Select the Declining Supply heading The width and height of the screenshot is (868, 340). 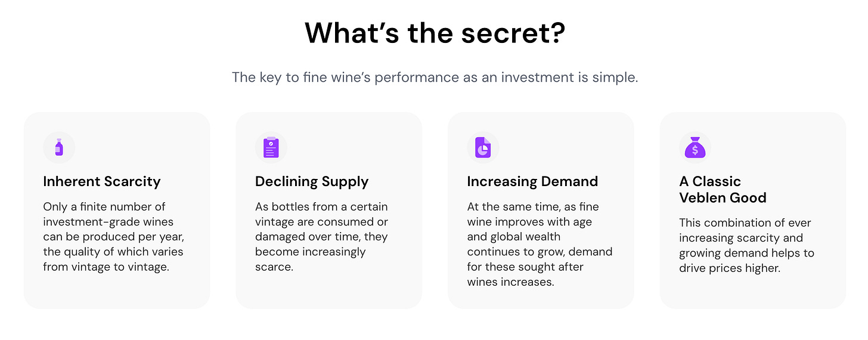click(x=312, y=181)
